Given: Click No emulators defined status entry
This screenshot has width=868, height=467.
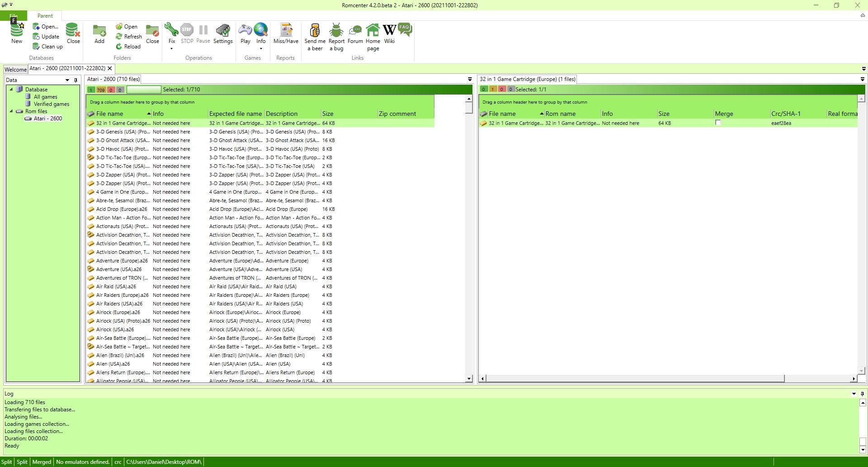Looking at the screenshot, I should point(83,462).
